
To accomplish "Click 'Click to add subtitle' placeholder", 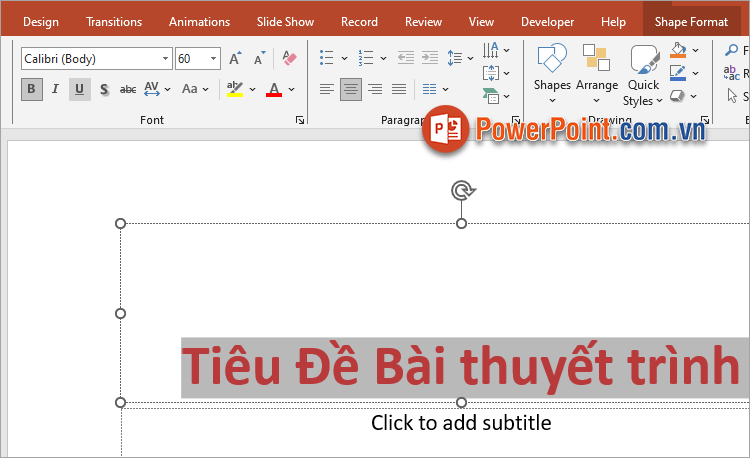I will click(x=461, y=423).
